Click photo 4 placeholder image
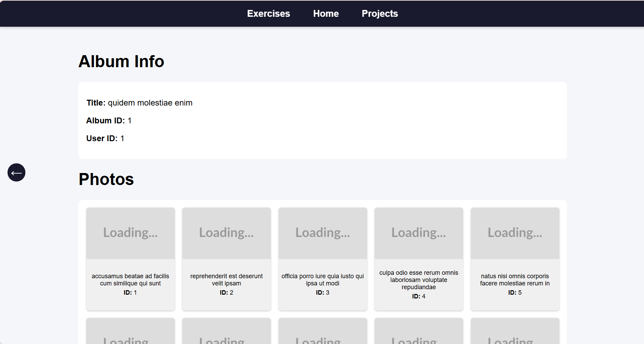 418,233
